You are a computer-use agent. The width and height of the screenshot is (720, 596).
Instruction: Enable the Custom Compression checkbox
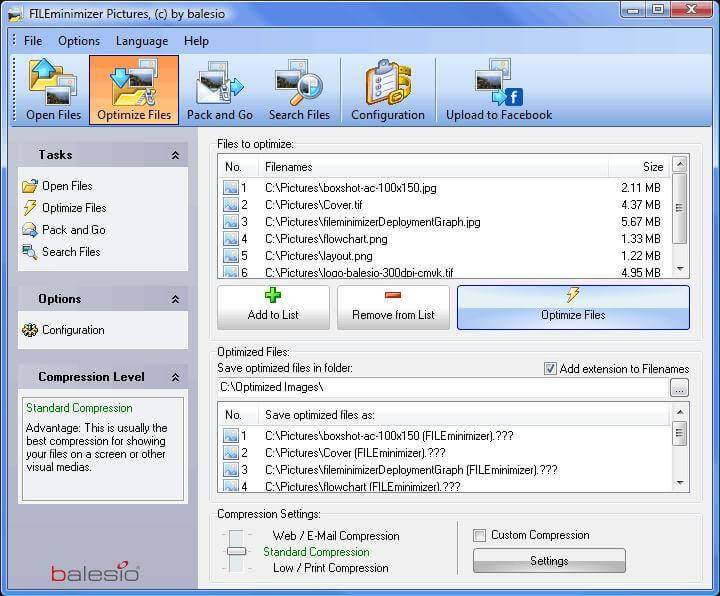(479, 535)
